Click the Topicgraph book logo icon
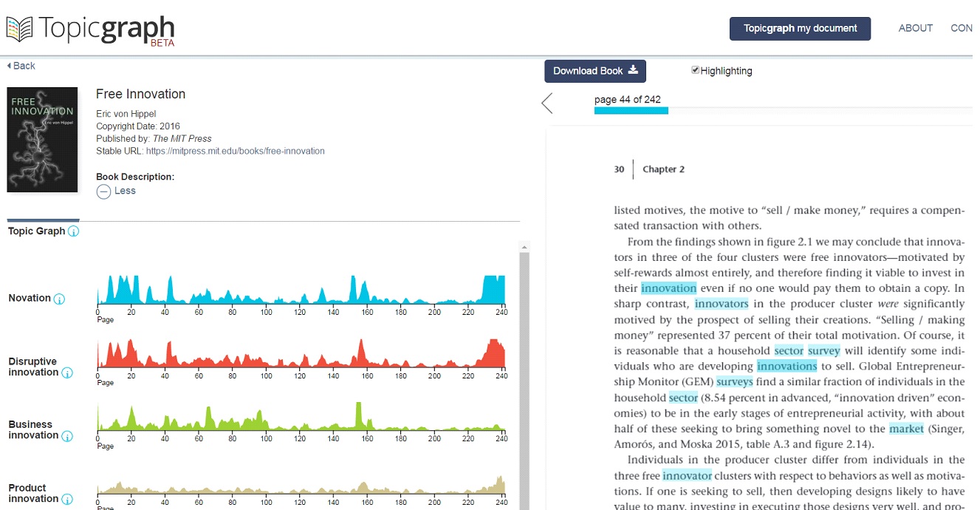Screen dimensions: 980x510 pyautogui.click(x=20, y=28)
